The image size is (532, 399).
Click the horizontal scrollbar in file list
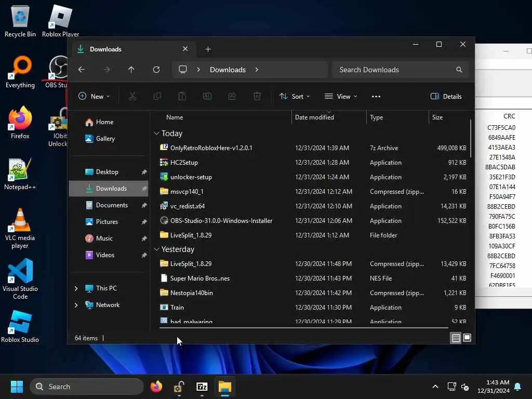coord(303,328)
